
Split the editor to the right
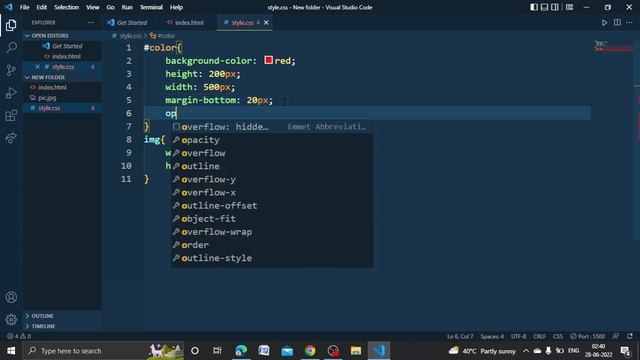617,22
